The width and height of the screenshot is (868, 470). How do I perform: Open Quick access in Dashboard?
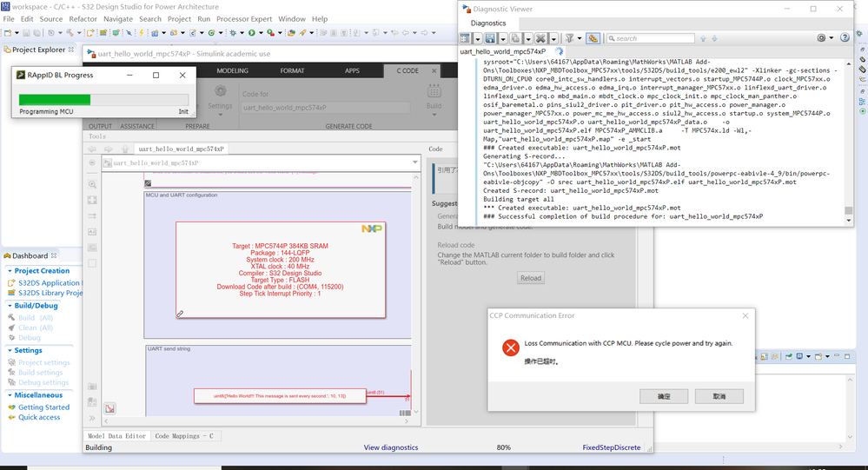point(39,417)
